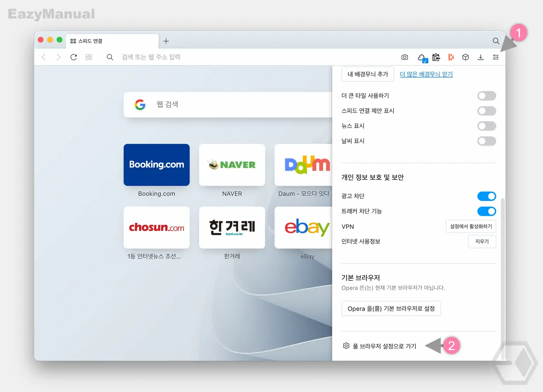Viewport: 543px width, 392px height.
Task: Click the cloud sync icon
Action: click(x=422, y=58)
